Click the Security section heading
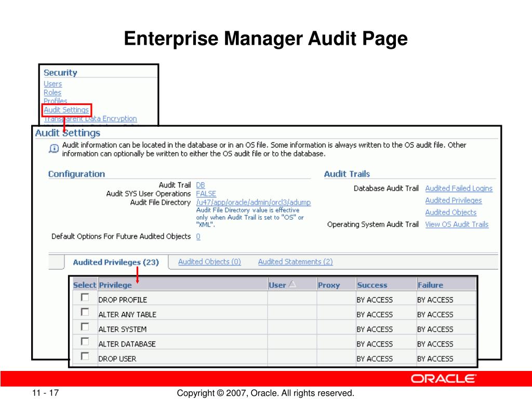The height and width of the screenshot is (399, 532). [x=60, y=73]
